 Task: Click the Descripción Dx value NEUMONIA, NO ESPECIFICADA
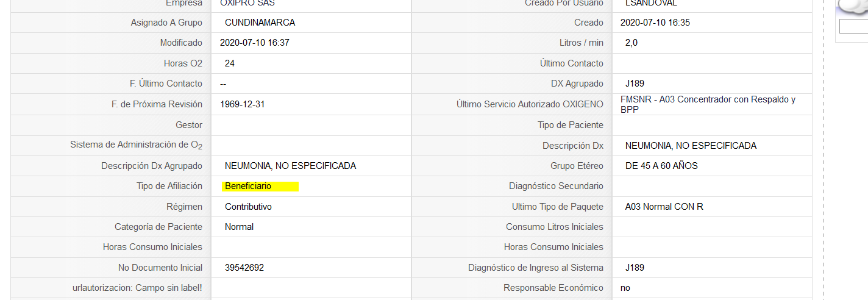pos(691,146)
